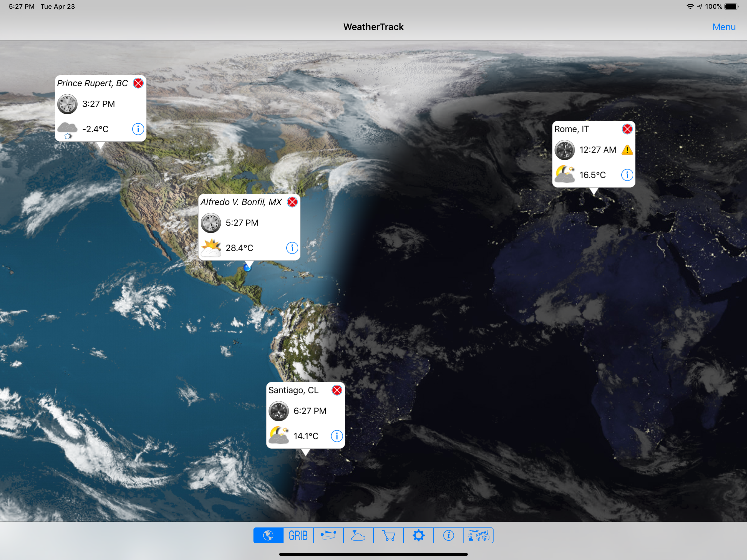The height and width of the screenshot is (560, 747).
Task: Switch to the GRIB tab
Action: [x=298, y=535]
